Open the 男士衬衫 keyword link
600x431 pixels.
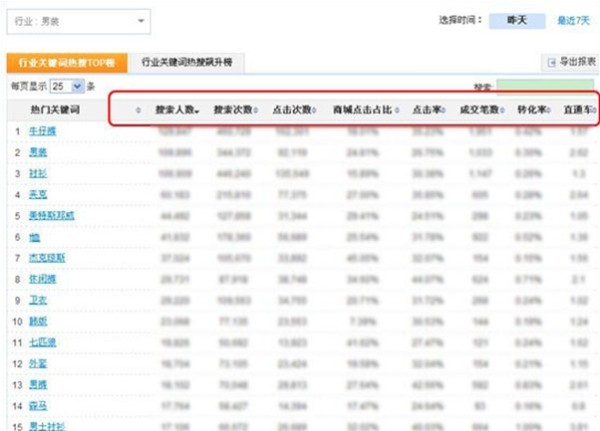[46, 426]
